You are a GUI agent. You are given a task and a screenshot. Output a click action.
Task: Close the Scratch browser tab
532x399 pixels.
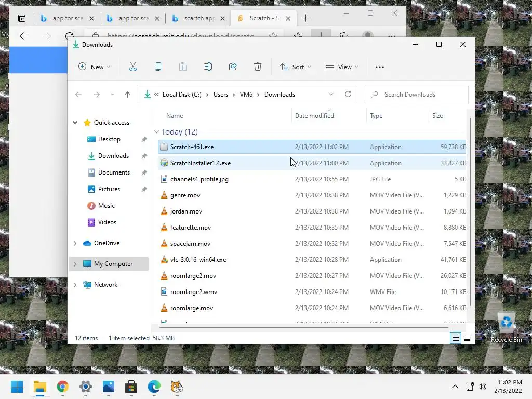[288, 18]
